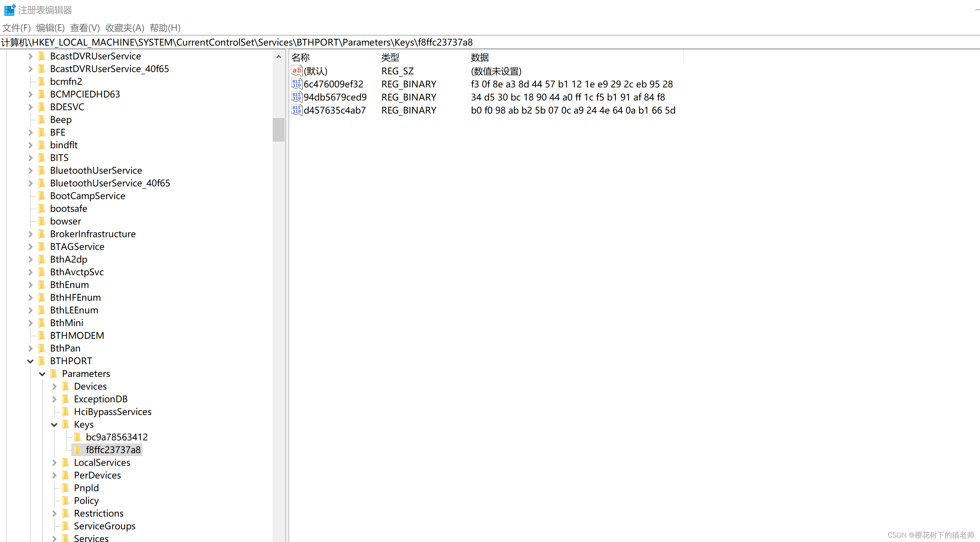
Task: Click binary icon of value d457635c4ab7
Action: 297,110
